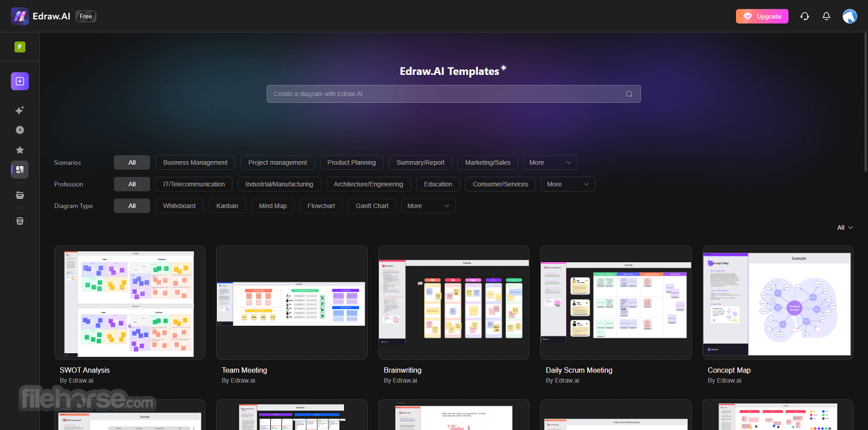Select All in Profession row

click(x=132, y=184)
